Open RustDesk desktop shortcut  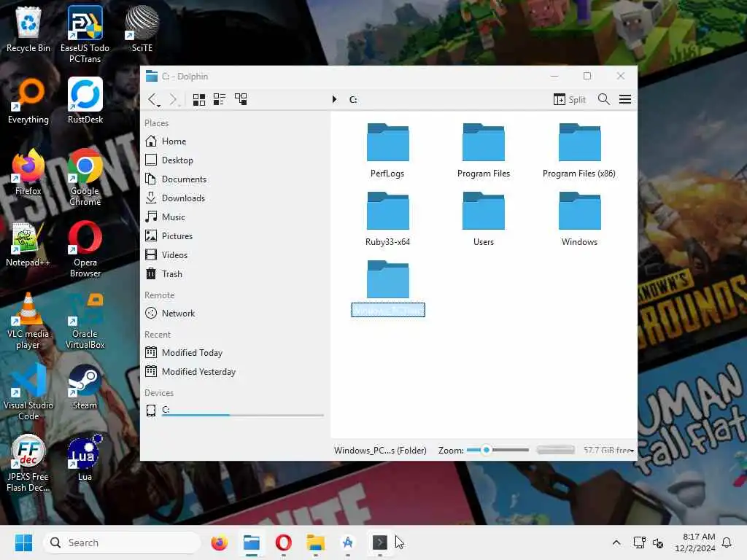click(85, 101)
